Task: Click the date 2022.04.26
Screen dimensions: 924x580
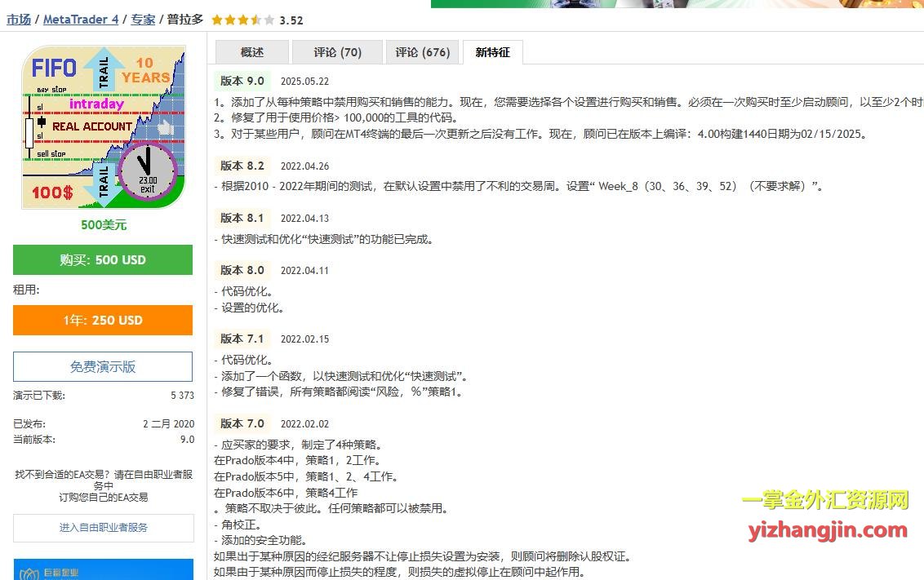Action: click(304, 166)
